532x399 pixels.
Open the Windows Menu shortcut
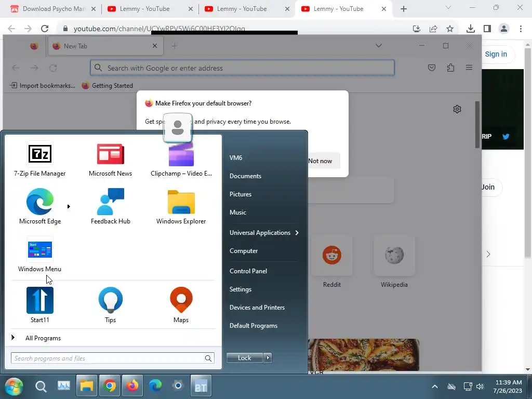click(x=39, y=255)
